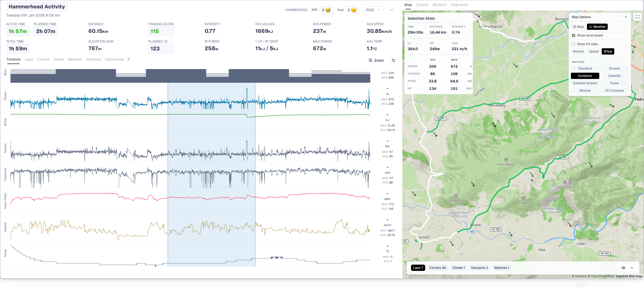Switch map mode to Weather

point(597,27)
